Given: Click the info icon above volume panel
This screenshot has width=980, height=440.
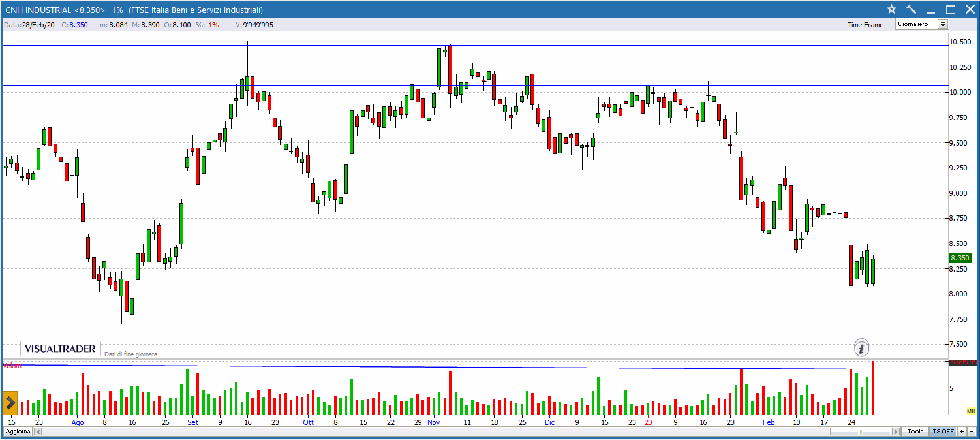Looking at the screenshot, I should point(861,347).
